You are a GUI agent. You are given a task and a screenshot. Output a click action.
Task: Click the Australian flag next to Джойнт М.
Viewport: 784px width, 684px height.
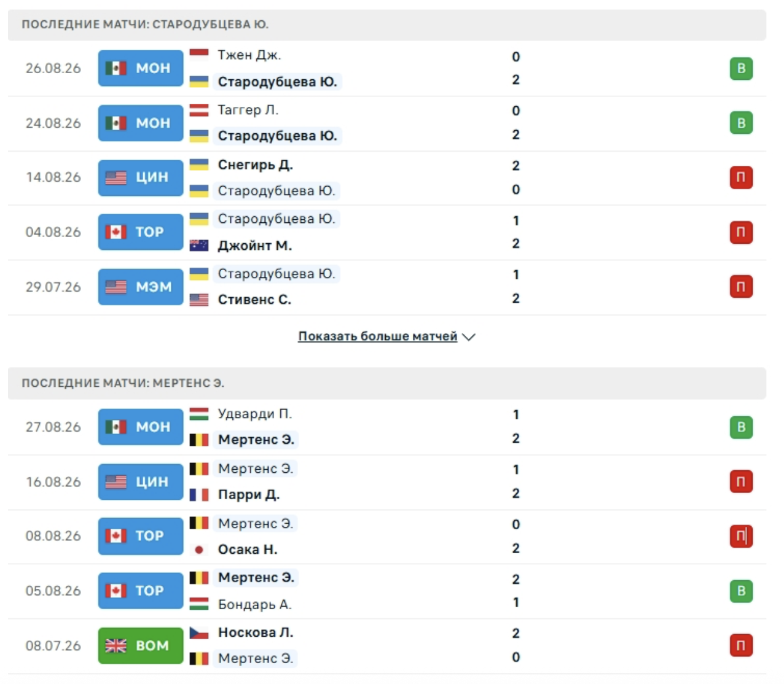199,246
